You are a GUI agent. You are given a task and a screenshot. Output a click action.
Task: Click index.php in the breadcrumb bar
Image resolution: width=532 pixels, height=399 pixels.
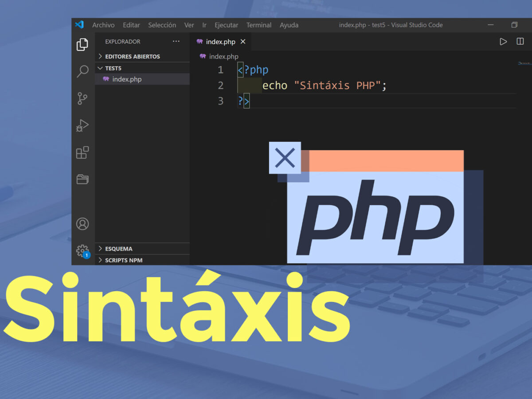pos(223,56)
